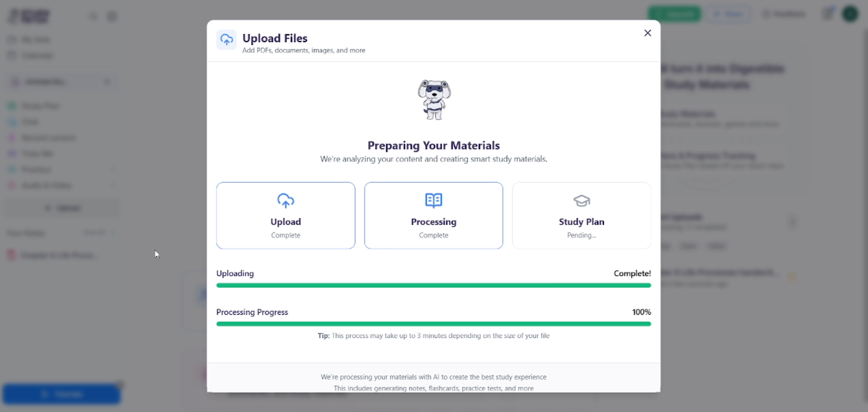Click the 'Uploading' label above the bar
This screenshot has width=868, height=412.
point(235,273)
